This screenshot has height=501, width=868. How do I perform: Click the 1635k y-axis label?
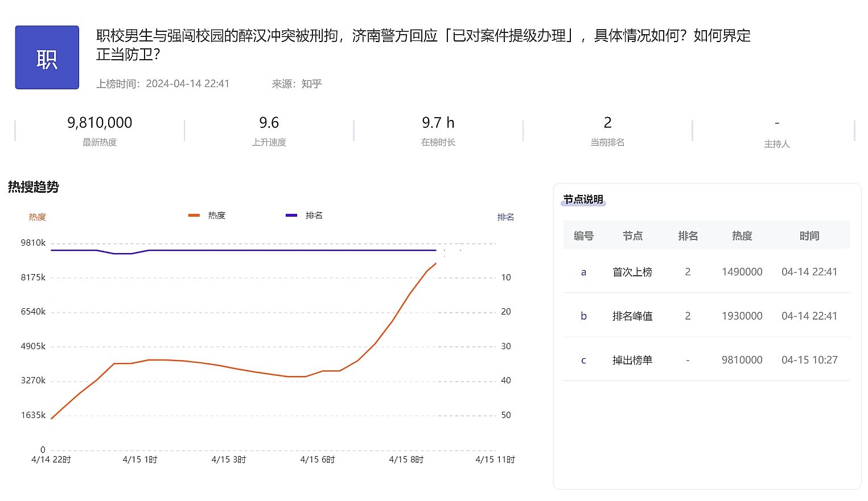click(x=33, y=415)
